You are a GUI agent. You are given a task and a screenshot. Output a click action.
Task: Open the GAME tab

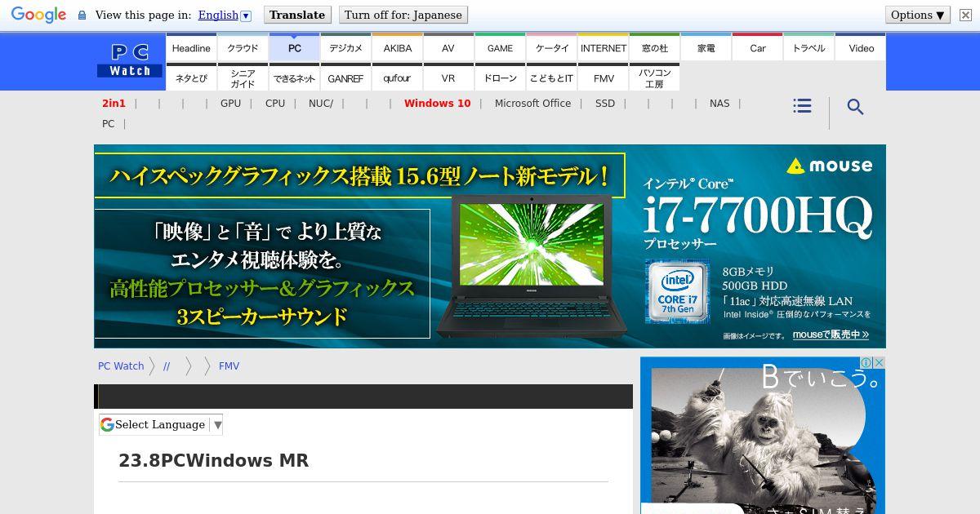click(500, 47)
